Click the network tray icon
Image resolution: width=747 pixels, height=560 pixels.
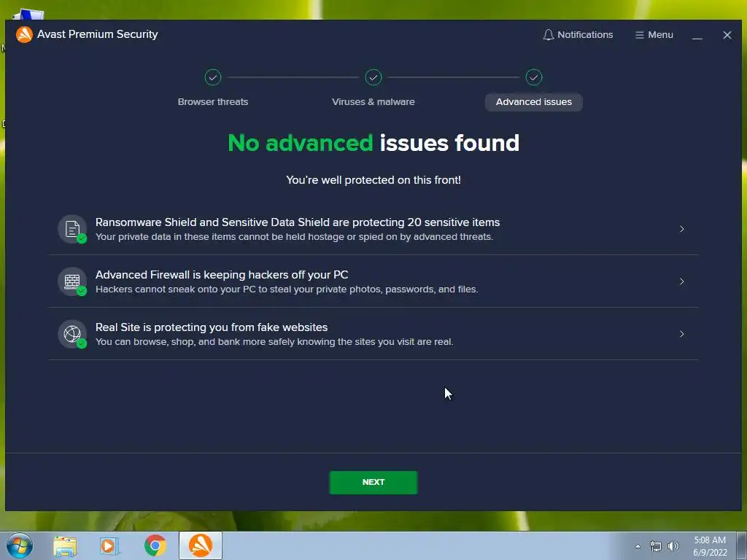(656, 546)
